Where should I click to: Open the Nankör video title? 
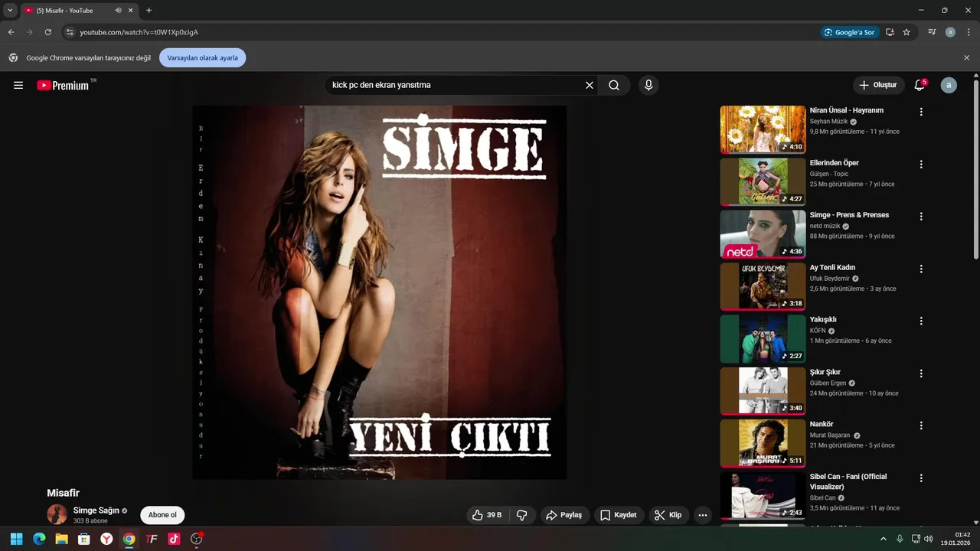822,424
